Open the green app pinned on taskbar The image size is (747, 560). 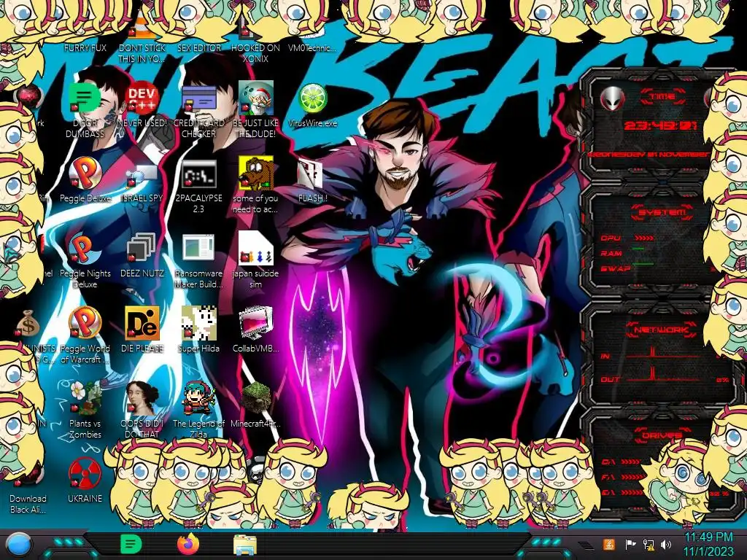(131, 544)
